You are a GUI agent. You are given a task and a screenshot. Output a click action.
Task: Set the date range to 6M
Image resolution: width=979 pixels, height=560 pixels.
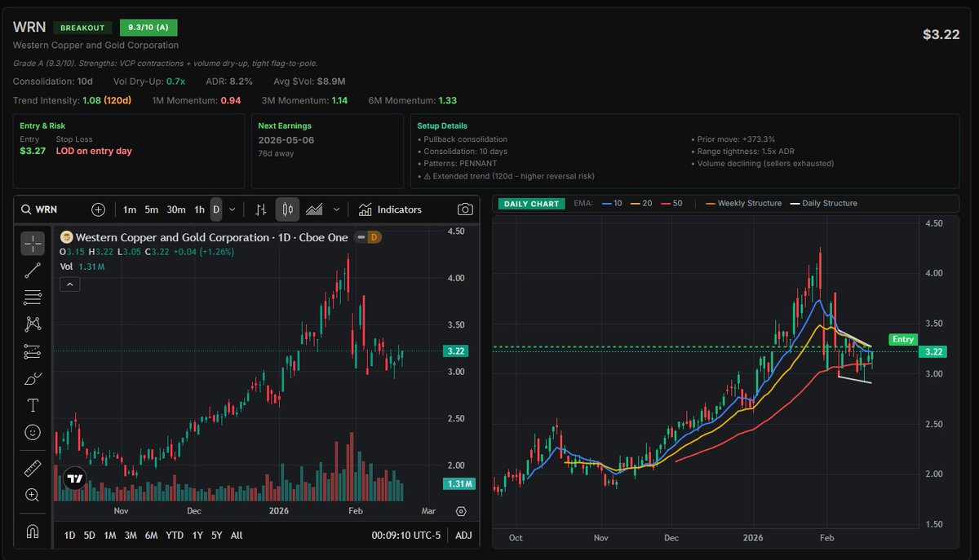151,536
